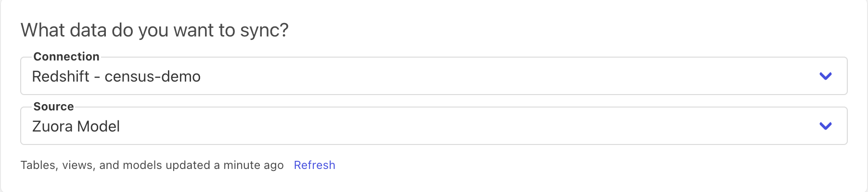Viewport: 868px width, 192px height.
Task: Click the Source field label
Action: click(x=53, y=107)
